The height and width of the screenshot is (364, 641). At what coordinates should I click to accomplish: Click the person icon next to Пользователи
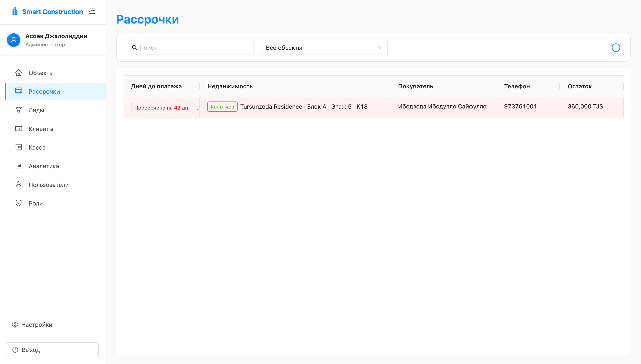point(18,185)
